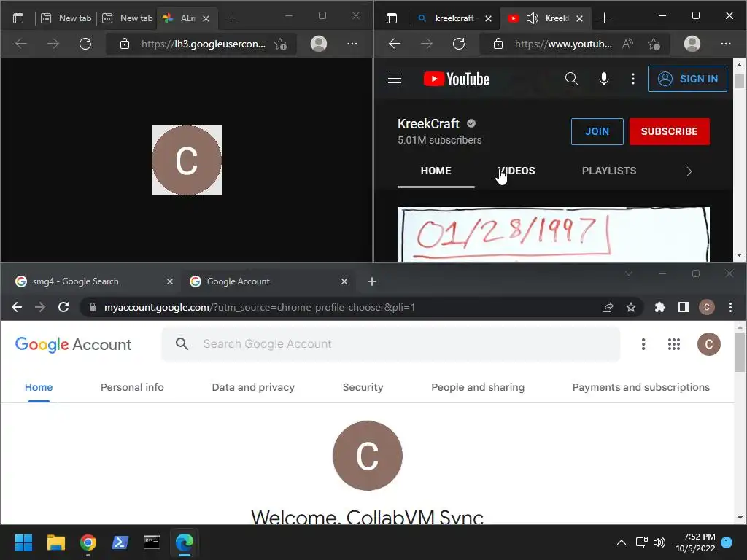Switch to KreekCraft PLAYLISTS tab

pos(609,171)
